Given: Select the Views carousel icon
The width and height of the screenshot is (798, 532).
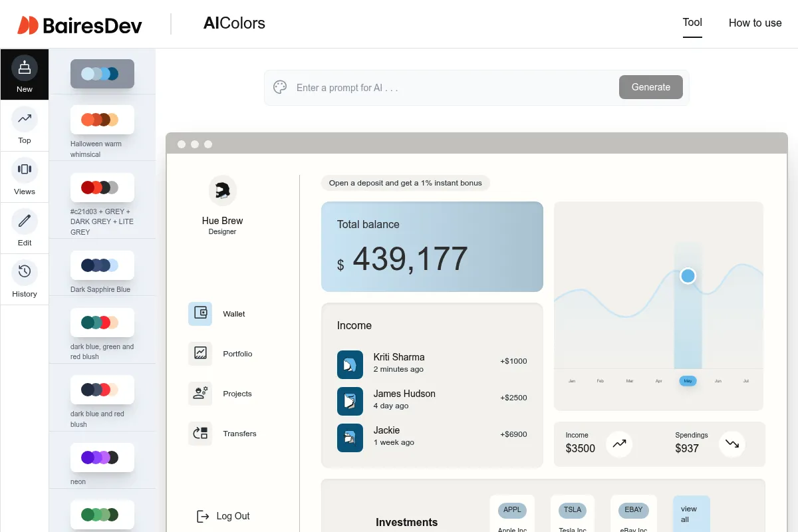Looking at the screenshot, I should pos(25,170).
